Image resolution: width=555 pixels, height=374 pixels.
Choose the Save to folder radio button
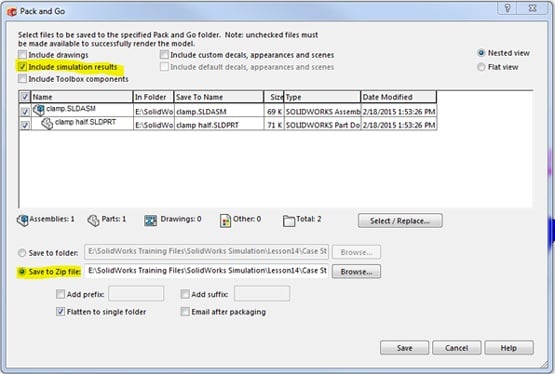click(22, 253)
